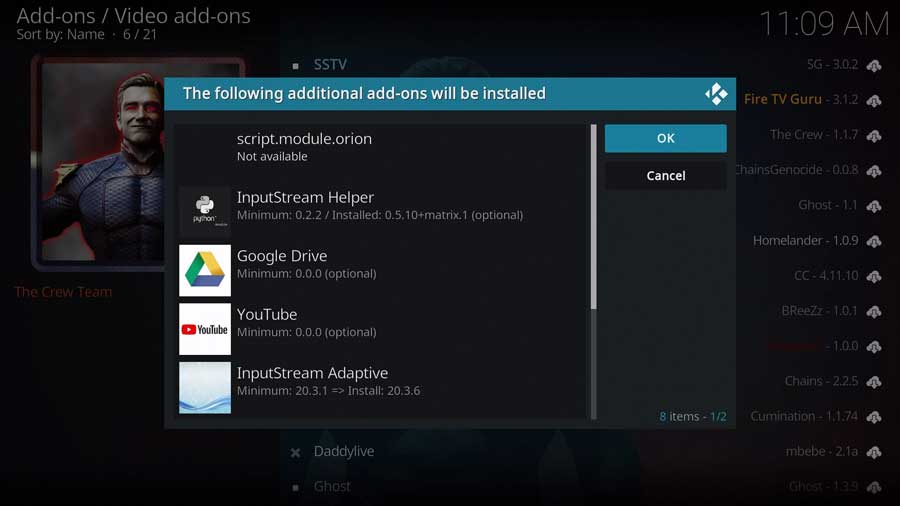
Task: Click the cloud icon beside Homelander - 1.0.9
Action: (874, 242)
